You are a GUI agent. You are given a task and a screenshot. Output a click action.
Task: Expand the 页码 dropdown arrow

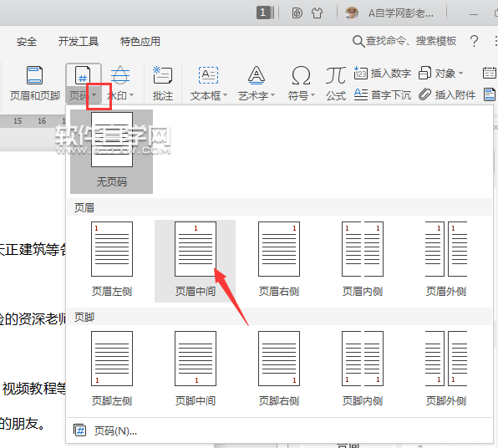(94, 95)
